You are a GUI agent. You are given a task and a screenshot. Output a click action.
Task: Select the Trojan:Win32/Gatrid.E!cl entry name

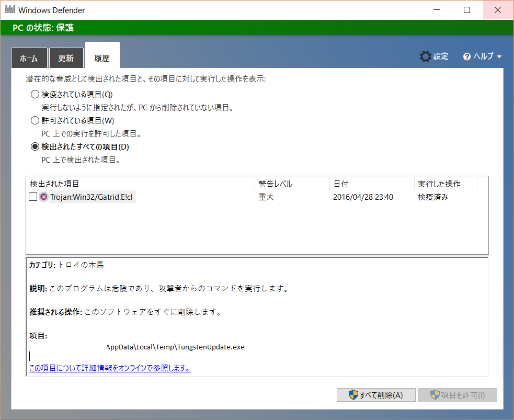tap(92, 197)
